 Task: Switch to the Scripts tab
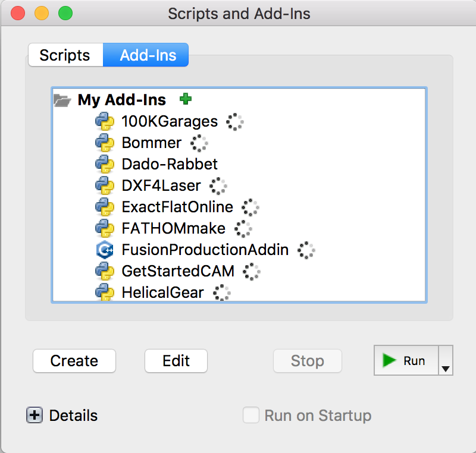coord(65,55)
